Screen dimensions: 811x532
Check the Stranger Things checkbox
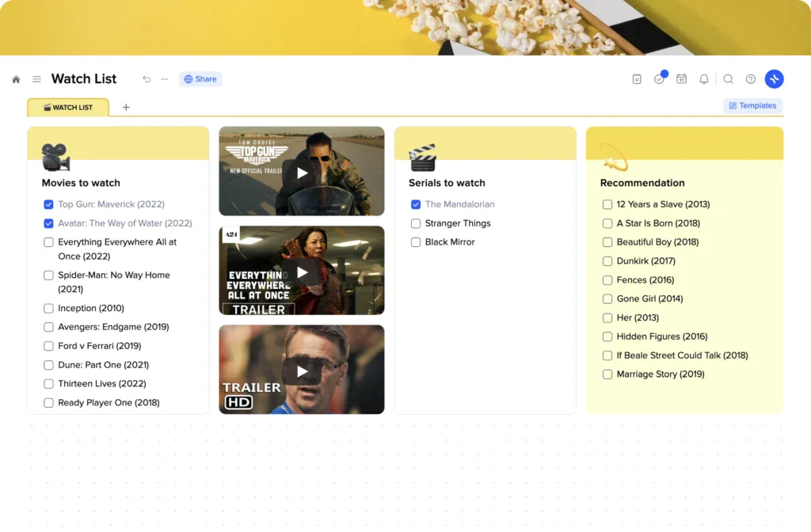pos(416,223)
